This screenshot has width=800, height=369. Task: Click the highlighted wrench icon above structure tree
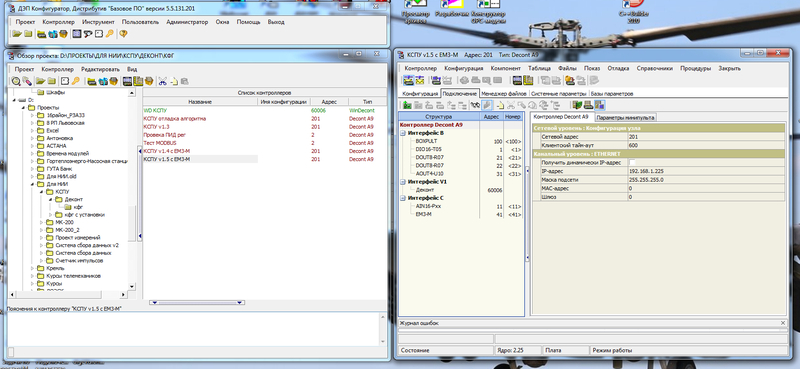pyautogui.click(x=487, y=105)
